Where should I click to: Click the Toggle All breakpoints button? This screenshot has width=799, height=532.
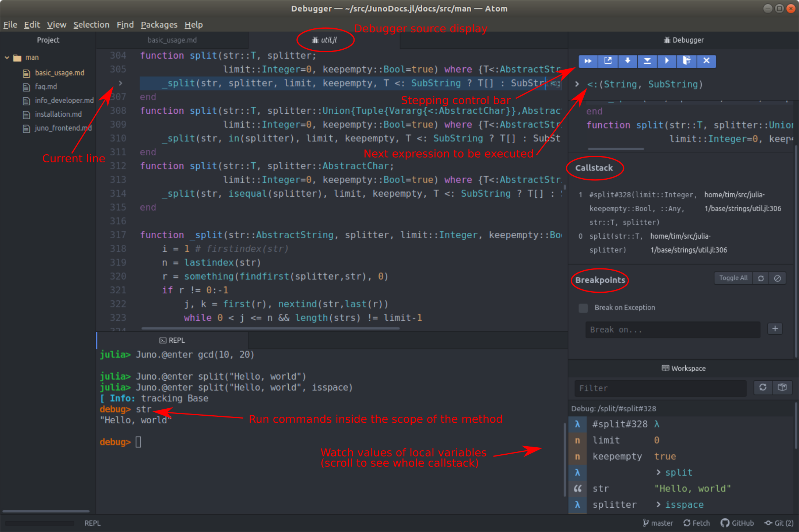(733, 278)
